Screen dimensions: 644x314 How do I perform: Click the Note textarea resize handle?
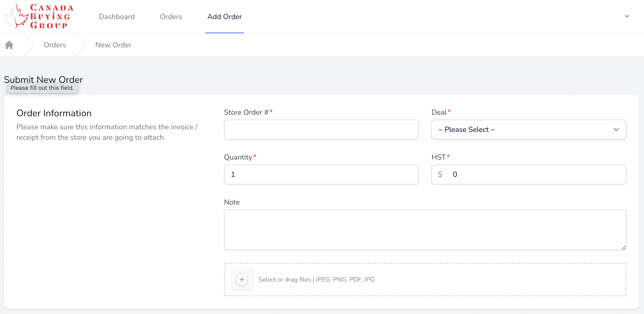[623, 247]
